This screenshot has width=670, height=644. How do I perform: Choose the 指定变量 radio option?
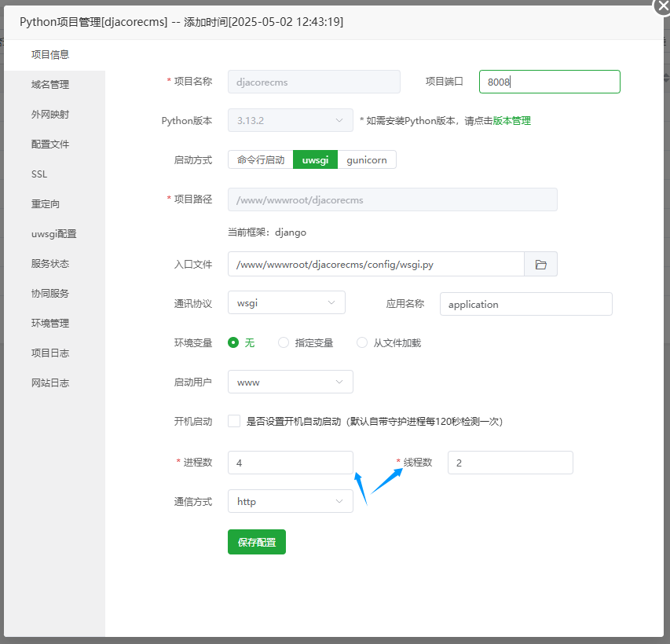pos(284,342)
